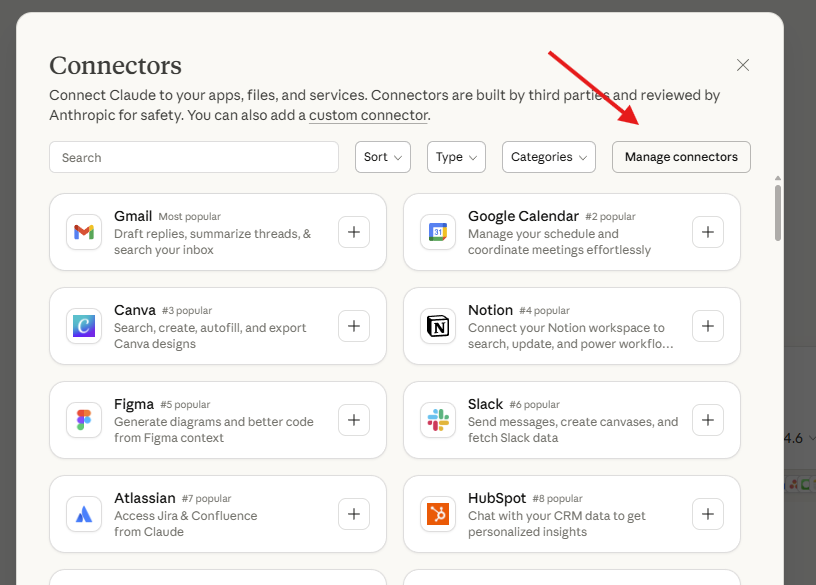Add the Slack connector
Image resolution: width=816 pixels, height=585 pixels.
708,420
